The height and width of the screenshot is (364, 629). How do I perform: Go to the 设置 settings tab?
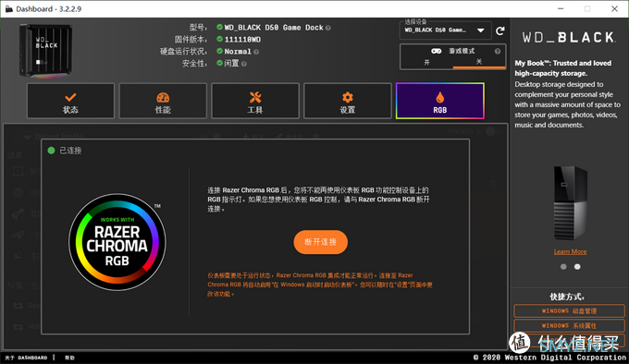tap(348, 101)
